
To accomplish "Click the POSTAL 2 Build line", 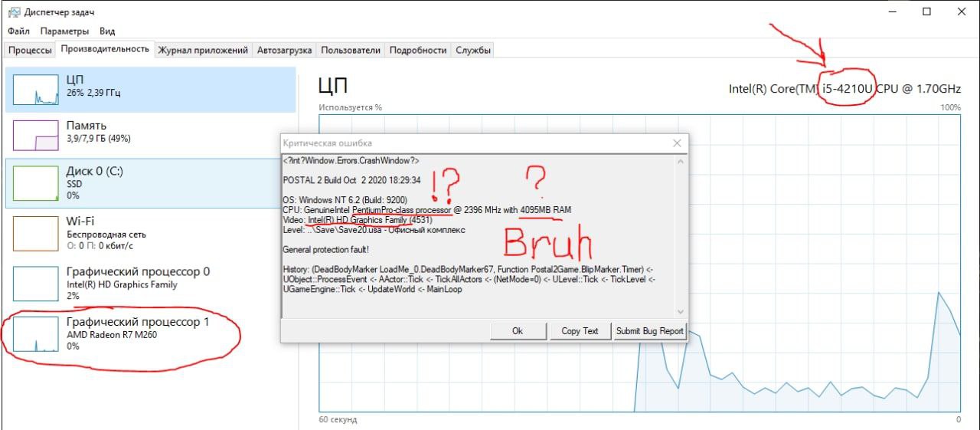I will point(351,180).
